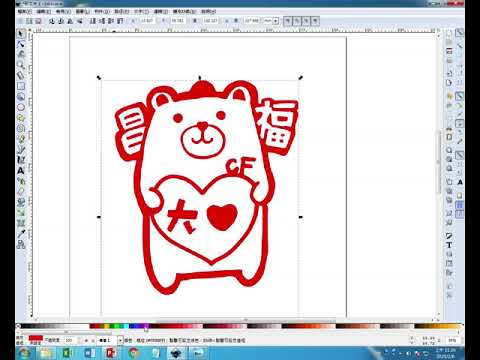480x360 pixels.
Task: Click the red fill color indicator
Action: [x=36, y=338]
